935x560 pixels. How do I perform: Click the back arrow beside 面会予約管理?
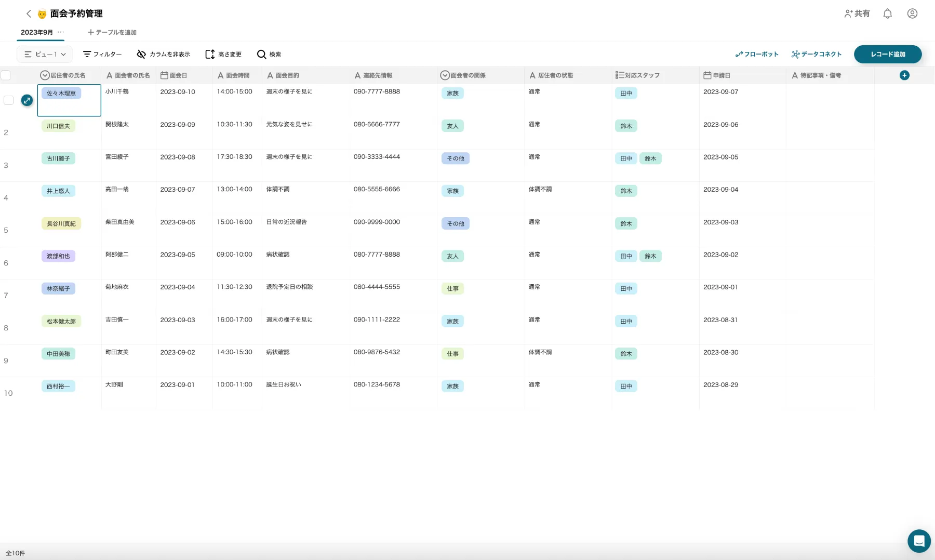pyautogui.click(x=29, y=14)
